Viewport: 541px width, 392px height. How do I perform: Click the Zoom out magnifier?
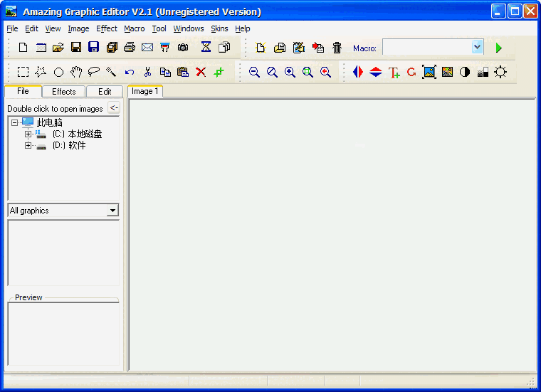coord(254,72)
